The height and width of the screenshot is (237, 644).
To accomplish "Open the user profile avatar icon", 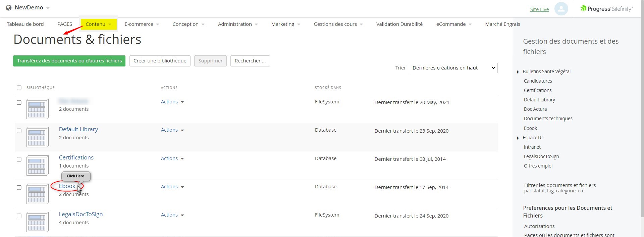I will pyautogui.click(x=561, y=9).
